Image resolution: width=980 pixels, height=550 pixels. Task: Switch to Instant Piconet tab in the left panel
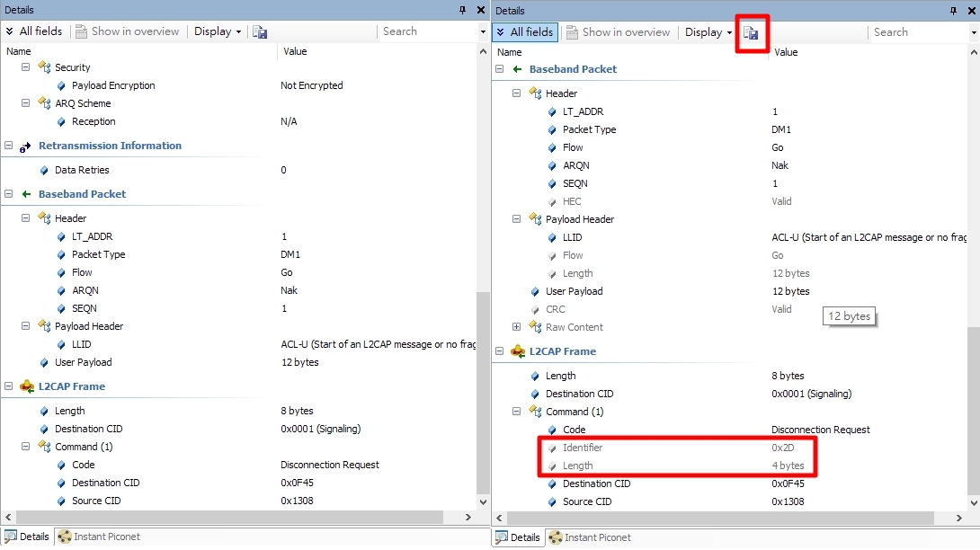pyautogui.click(x=101, y=537)
